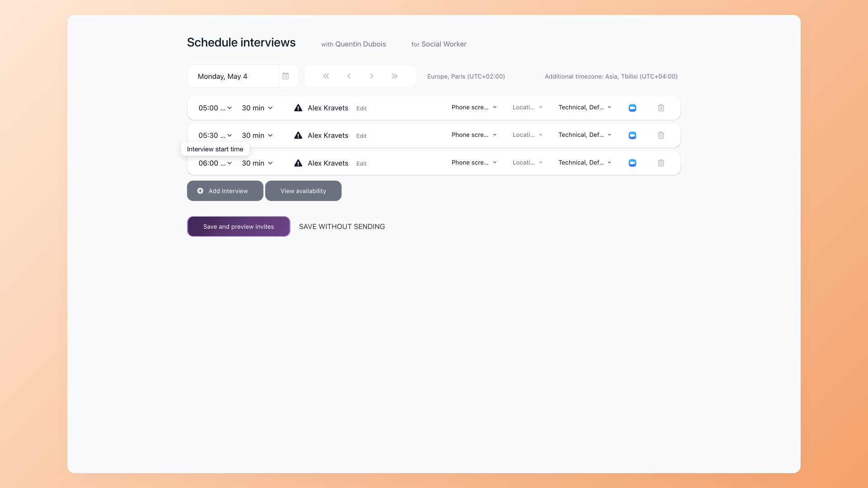Open Technical, Def... dropdown in 05:00 row
Image resolution: width=868 pixels, height=488 pixels.
click(585, 107)
